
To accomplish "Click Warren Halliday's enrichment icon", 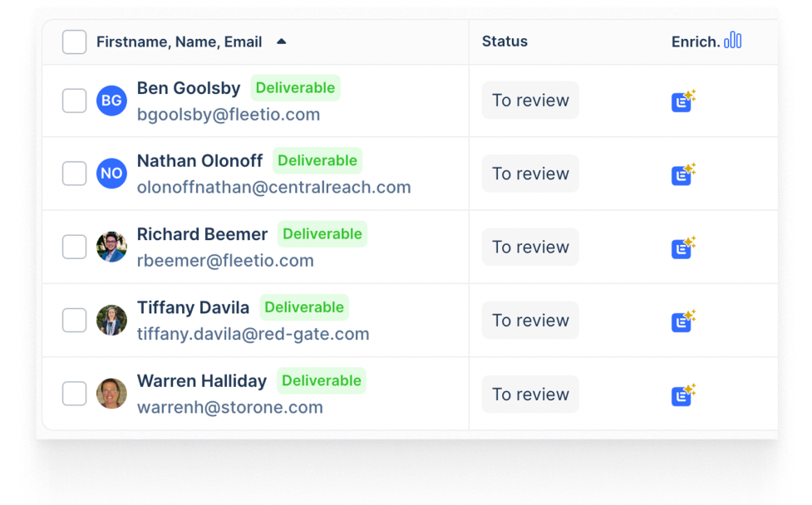I will [x=682, y=395].
